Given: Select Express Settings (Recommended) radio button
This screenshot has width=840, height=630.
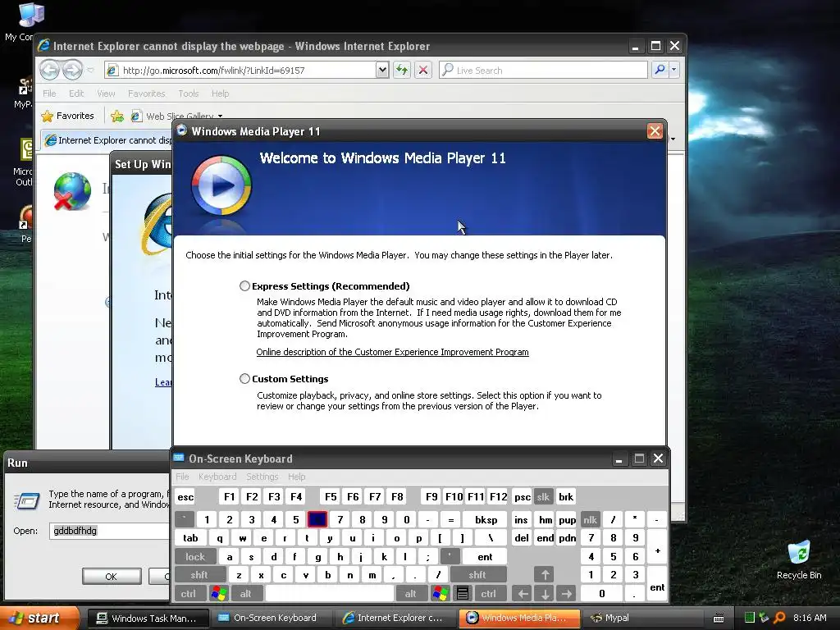Looking at the screenshot, I should pyautogui.click(x=244, y=286).
